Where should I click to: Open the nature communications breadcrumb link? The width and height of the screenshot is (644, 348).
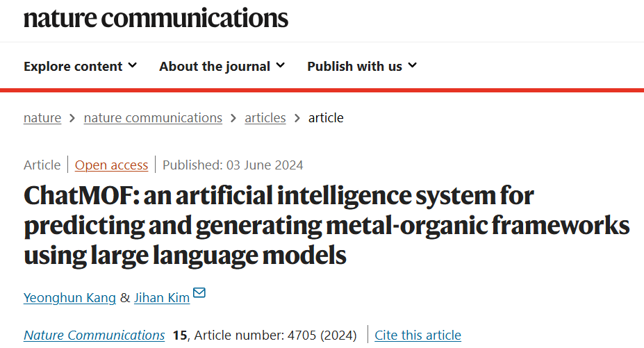153,118
